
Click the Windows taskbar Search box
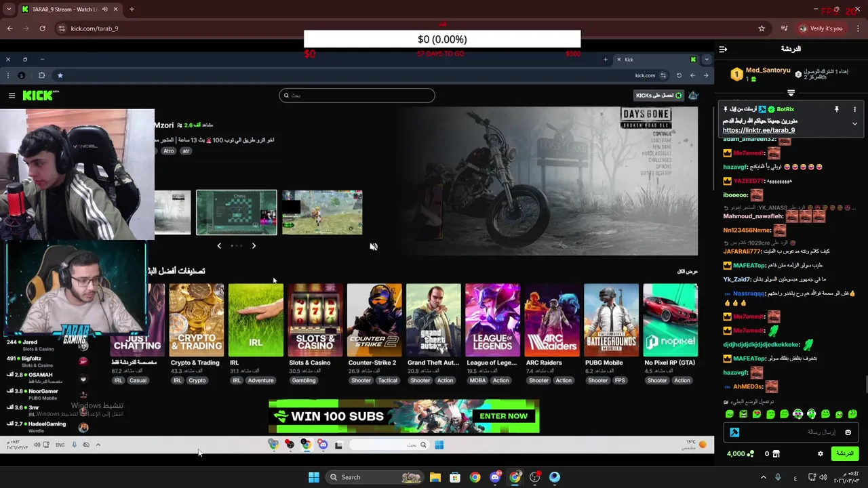374,477
